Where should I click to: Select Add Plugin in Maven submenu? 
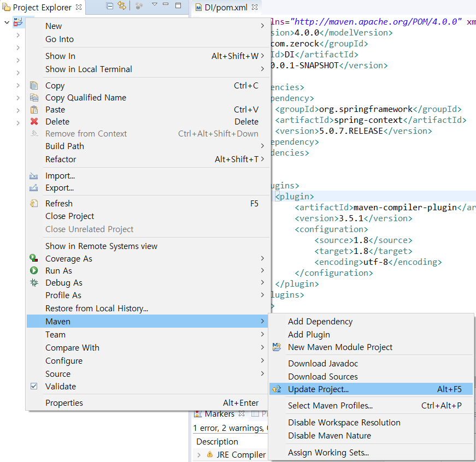tap(371, 334)
